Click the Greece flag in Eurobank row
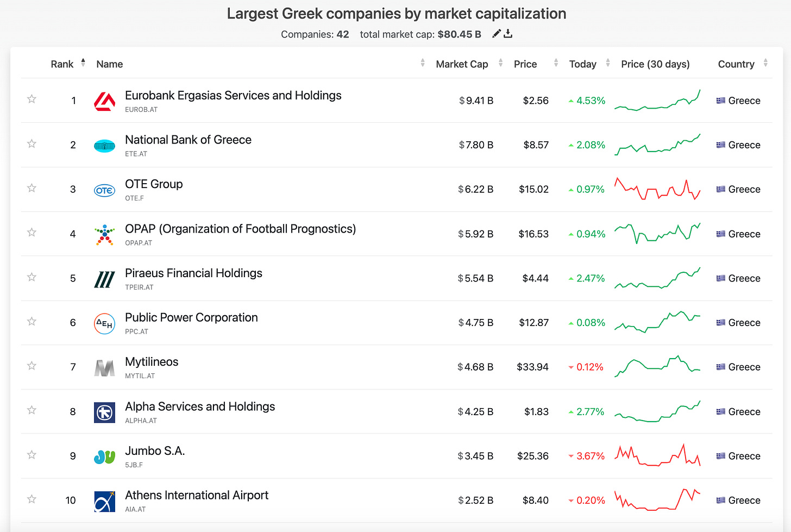 pos(721,101)
